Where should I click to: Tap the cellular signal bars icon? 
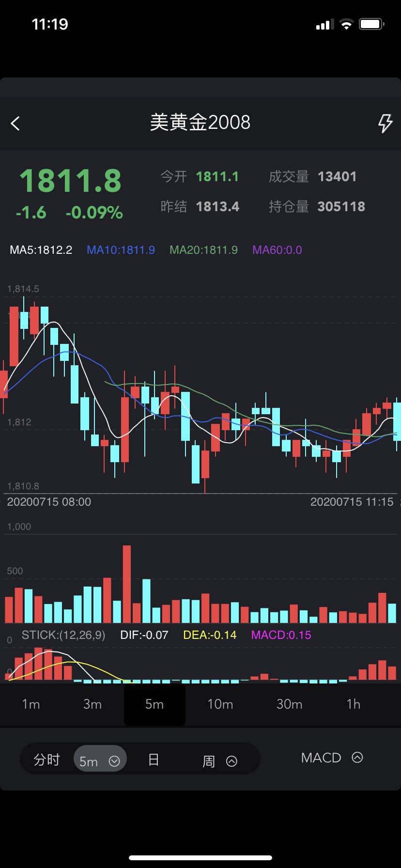tap(325, 24)
